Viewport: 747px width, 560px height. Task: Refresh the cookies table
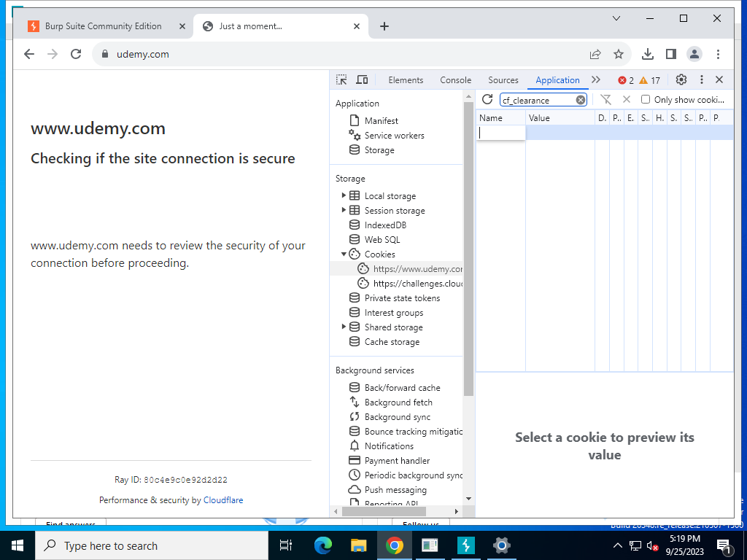(487, 99)
